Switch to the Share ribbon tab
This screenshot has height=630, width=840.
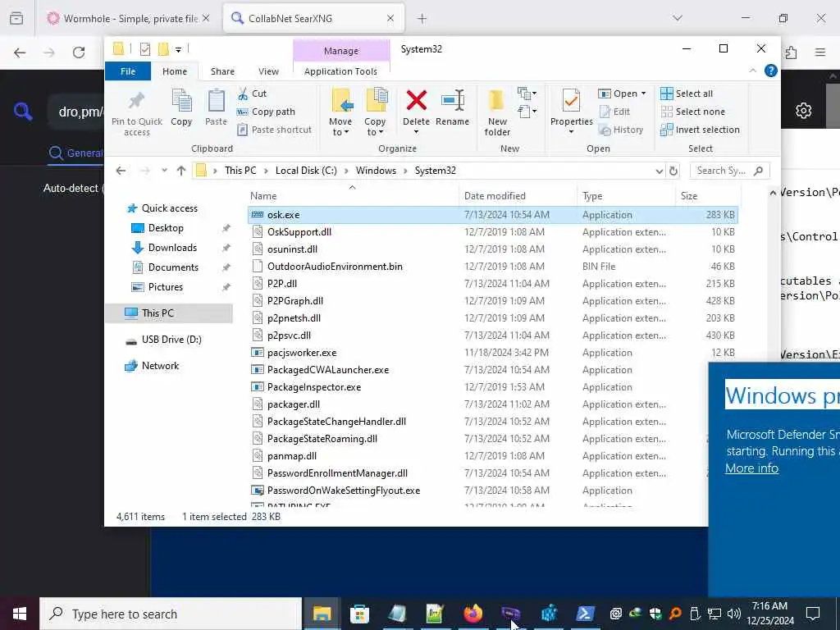[x=222, y=71]
